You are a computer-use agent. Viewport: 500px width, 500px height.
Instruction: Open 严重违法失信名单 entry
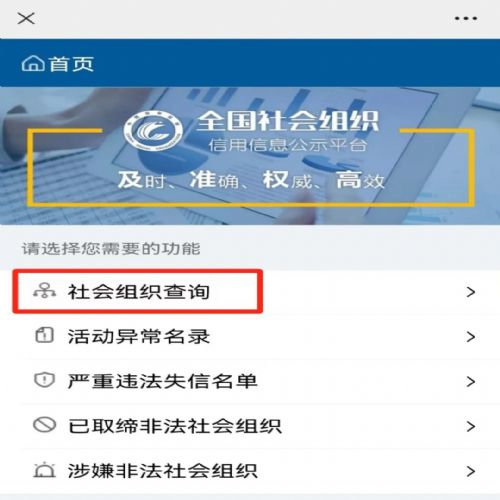(x=250, y=381)
